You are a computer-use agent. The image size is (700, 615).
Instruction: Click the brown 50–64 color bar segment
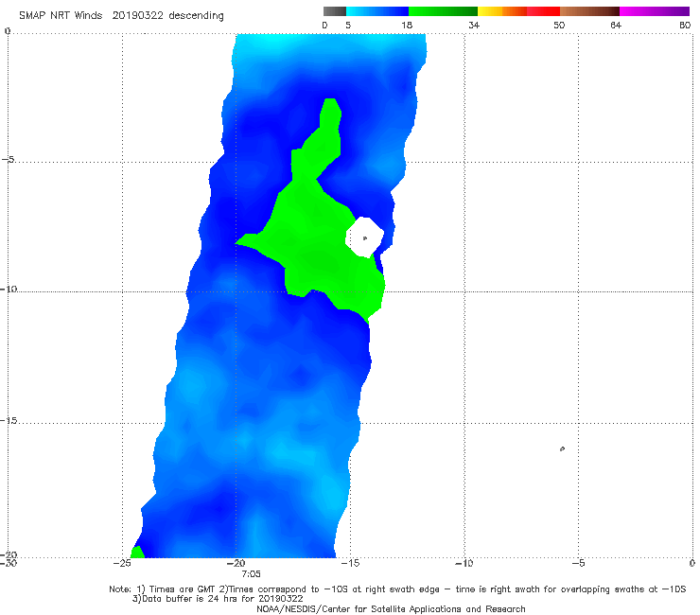589,11
